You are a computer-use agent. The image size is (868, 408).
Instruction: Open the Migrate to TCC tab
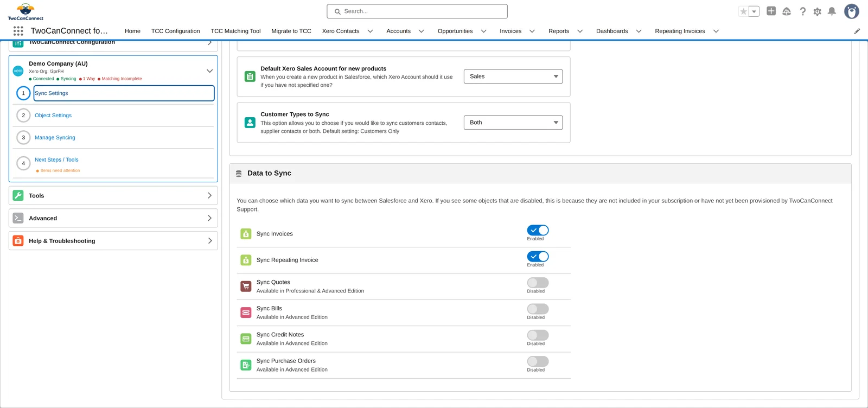291,31
